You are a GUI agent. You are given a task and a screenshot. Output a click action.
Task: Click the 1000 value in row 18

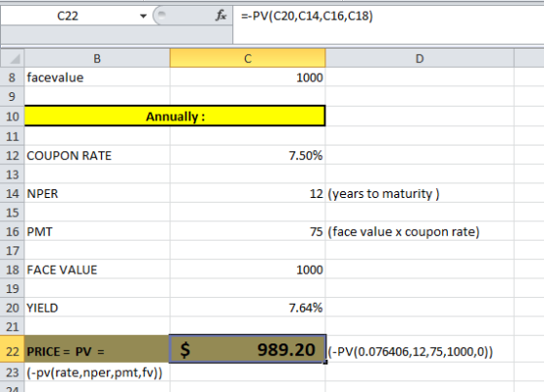click(x=248, y=270)
